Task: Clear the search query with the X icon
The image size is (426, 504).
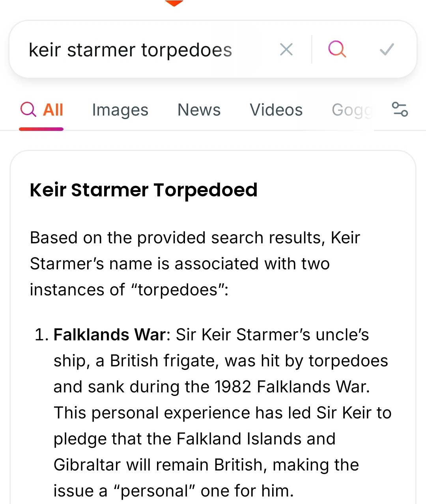Action: tap(286, 50)
